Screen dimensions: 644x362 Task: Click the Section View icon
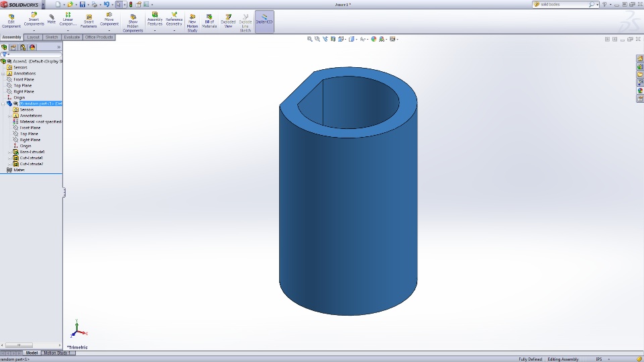tap(333, 39)
